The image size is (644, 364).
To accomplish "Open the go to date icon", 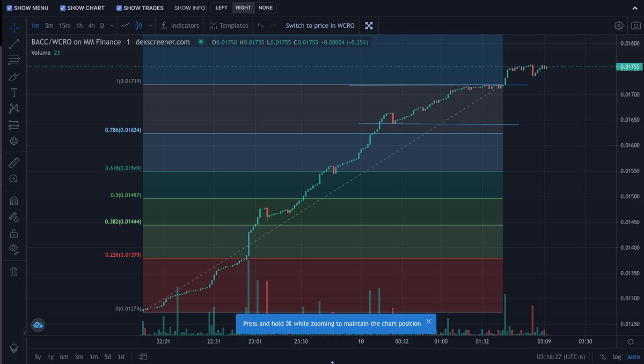I will pos(143,356).
